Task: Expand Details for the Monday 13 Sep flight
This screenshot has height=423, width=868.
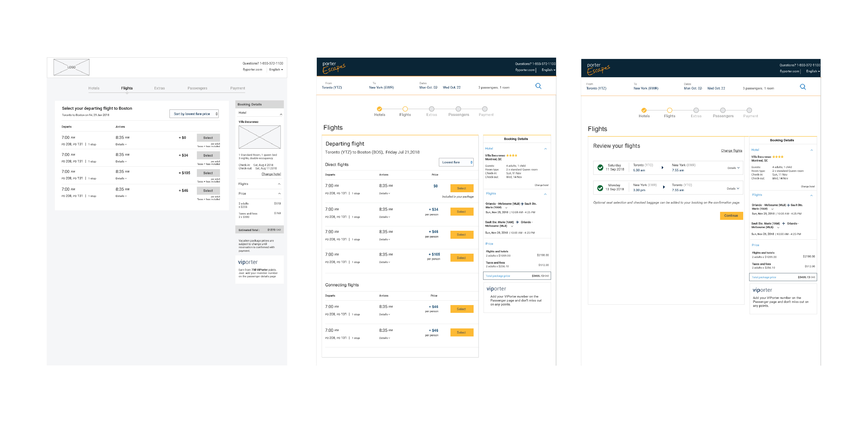Action: pyautogui.click(x=733, y=188)
